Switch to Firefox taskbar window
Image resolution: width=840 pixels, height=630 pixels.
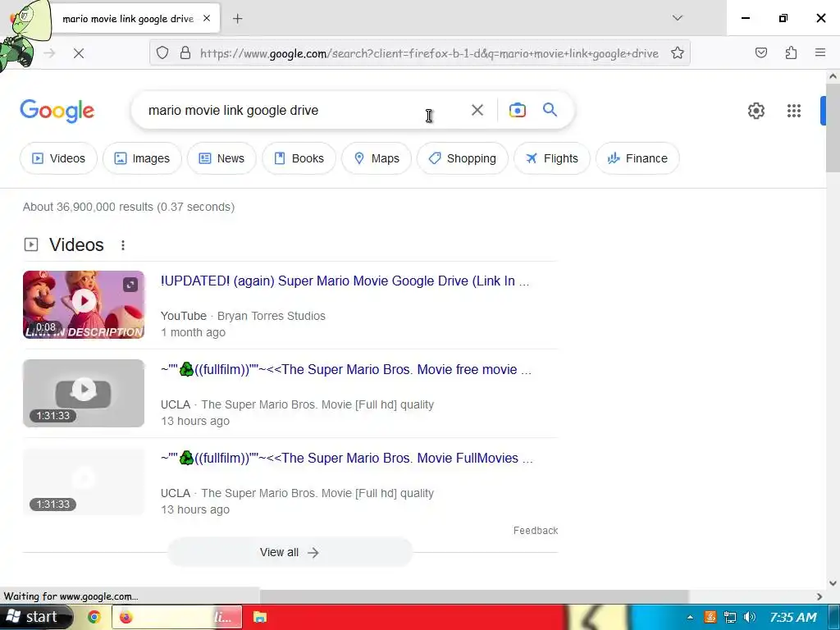(177, 617)
